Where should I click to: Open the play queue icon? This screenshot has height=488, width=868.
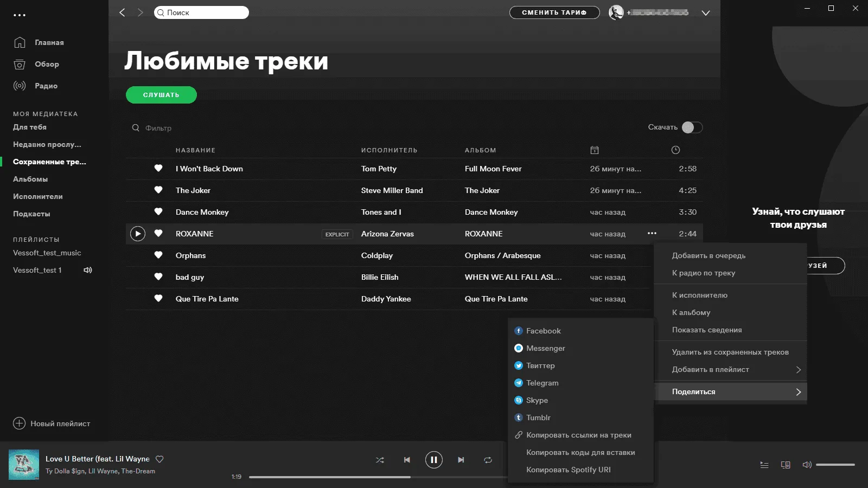point(764,465)
